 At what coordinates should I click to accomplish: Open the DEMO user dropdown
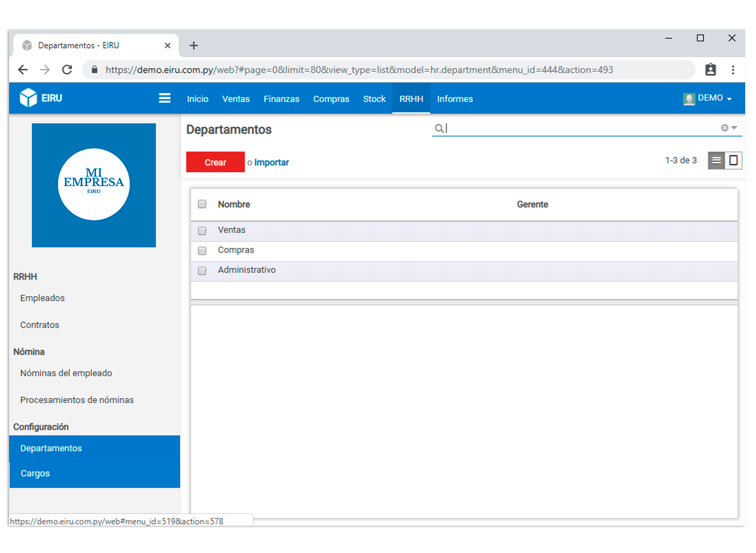point(708,98)
